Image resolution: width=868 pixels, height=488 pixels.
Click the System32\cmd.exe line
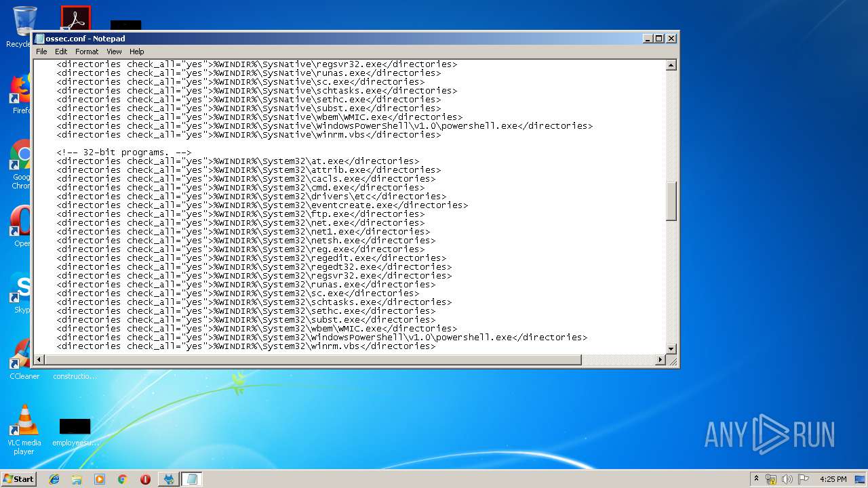pyautogui.click(x=241, y=188)
